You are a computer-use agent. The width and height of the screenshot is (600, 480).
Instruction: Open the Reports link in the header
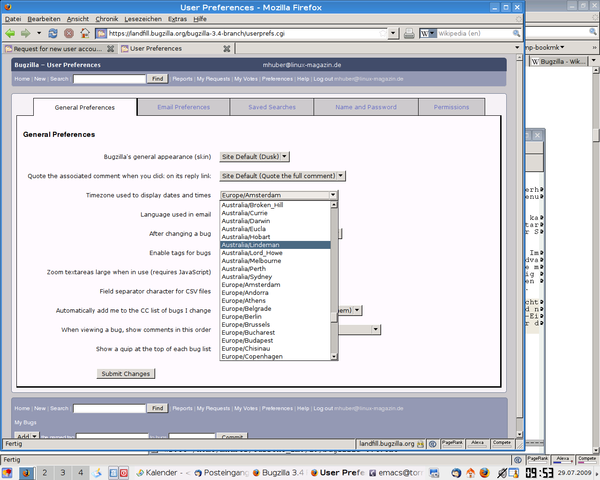pos(182,79)
